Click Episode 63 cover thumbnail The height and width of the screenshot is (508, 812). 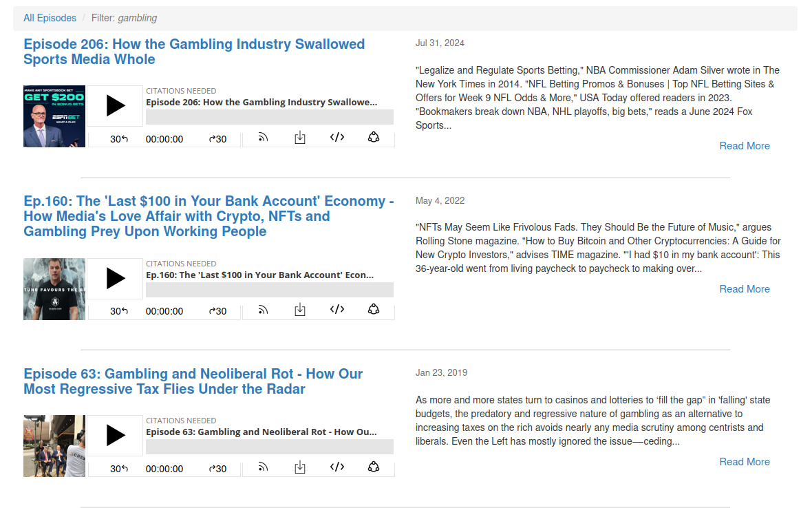click(x=54, y=446)
